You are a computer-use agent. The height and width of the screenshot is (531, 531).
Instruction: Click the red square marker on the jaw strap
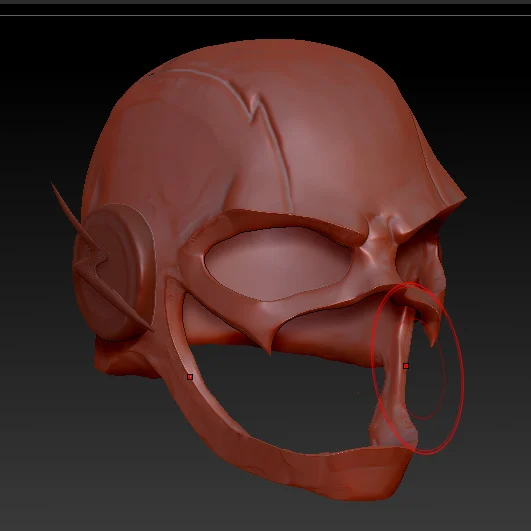pos(190,377)
